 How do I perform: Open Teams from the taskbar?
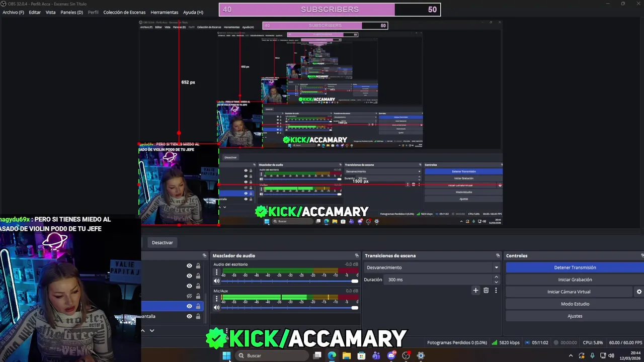376,355
